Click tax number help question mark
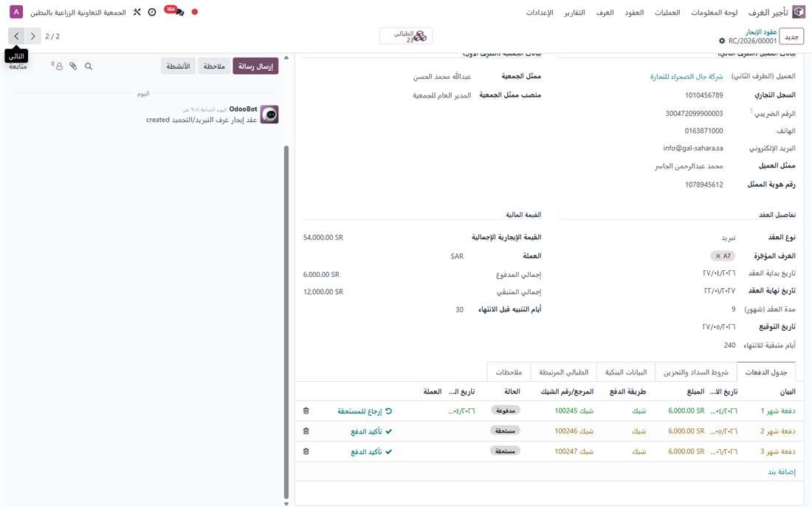This screenshot has height=508, width=812. coord(751,111)
